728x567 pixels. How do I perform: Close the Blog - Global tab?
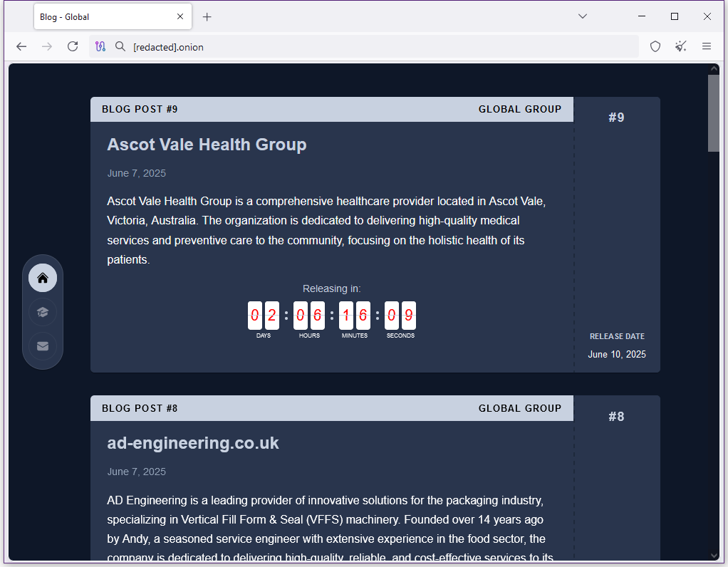(180, 16)
